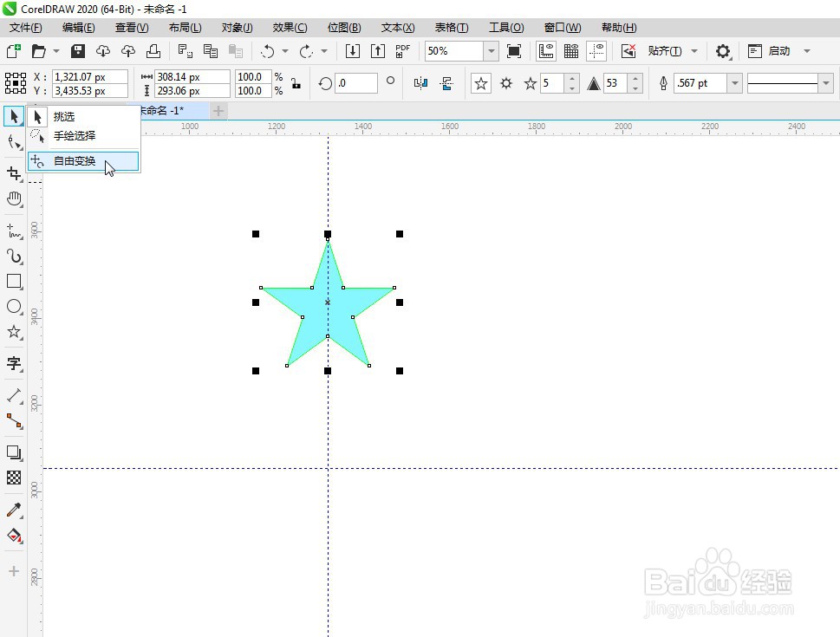Image resolution: width=840 pixels, height=637 pixels.
Task: Increase the star points stepper
Action: tap(571, 79)
